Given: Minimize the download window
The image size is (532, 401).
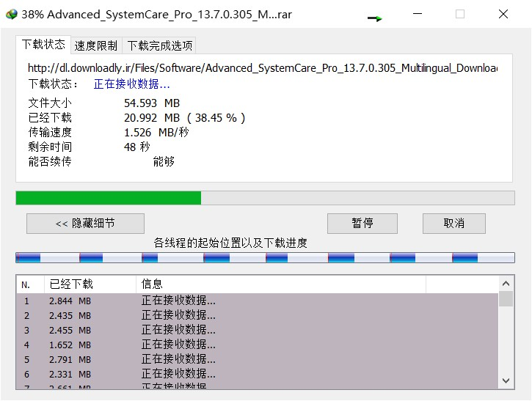Looking at the screenshot, I should click(x=418, y=14).
